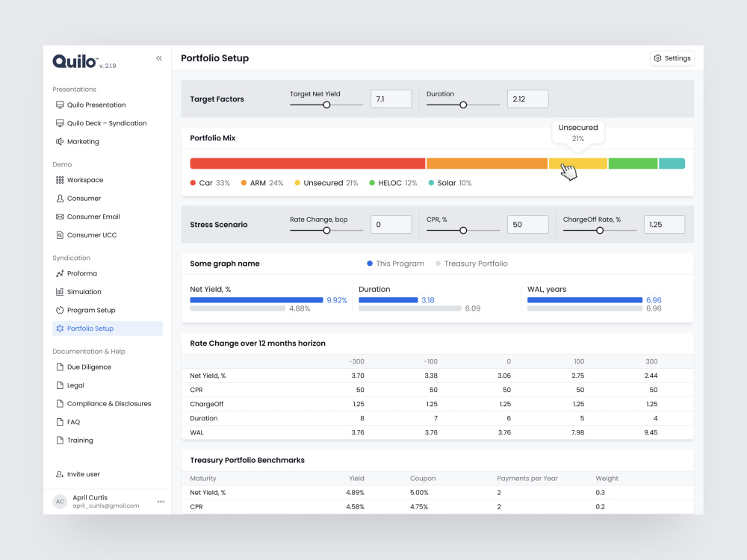Click the Portfolio Setup gear icon
The height and width of the screenshot is (560, 747).
point(60,328)
